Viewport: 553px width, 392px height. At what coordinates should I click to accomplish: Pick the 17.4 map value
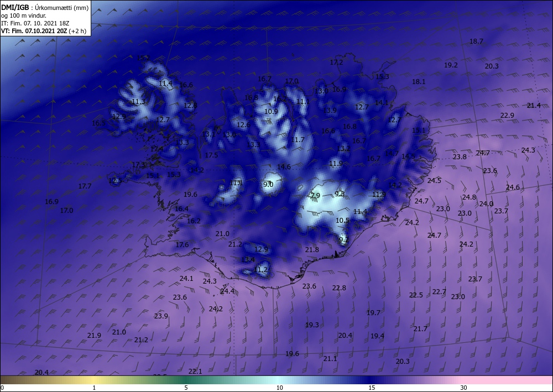[x=156, y=149]
